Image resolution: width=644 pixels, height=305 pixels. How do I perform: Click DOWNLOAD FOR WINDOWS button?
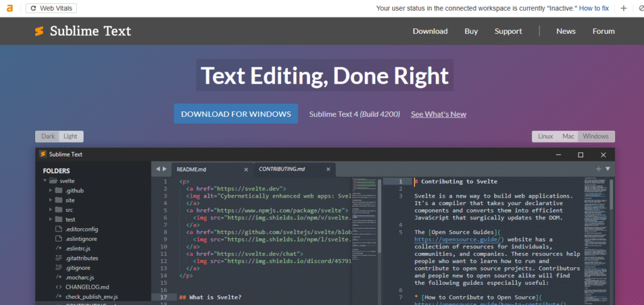[236, 114]
